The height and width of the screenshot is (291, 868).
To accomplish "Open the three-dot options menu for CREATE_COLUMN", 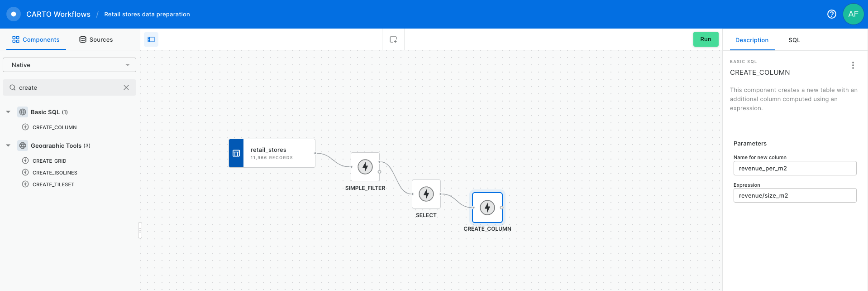I will [853, 65].
